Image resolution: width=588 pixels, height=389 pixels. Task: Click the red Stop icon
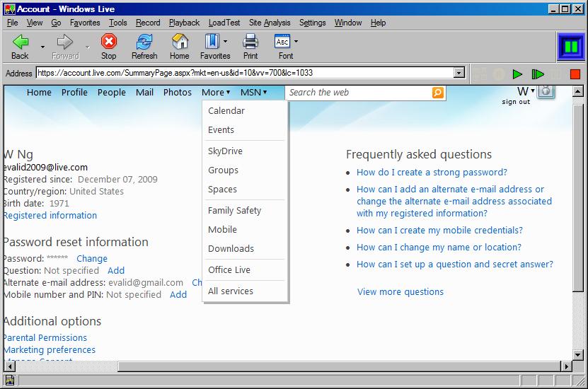(x=109, y=42)
